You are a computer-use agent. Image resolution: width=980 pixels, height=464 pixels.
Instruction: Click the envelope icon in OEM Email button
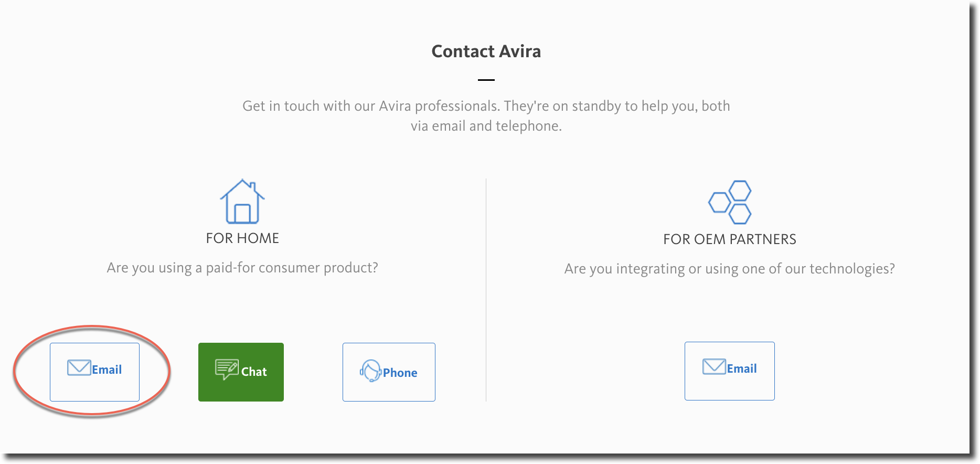click(x=714, y=366)
